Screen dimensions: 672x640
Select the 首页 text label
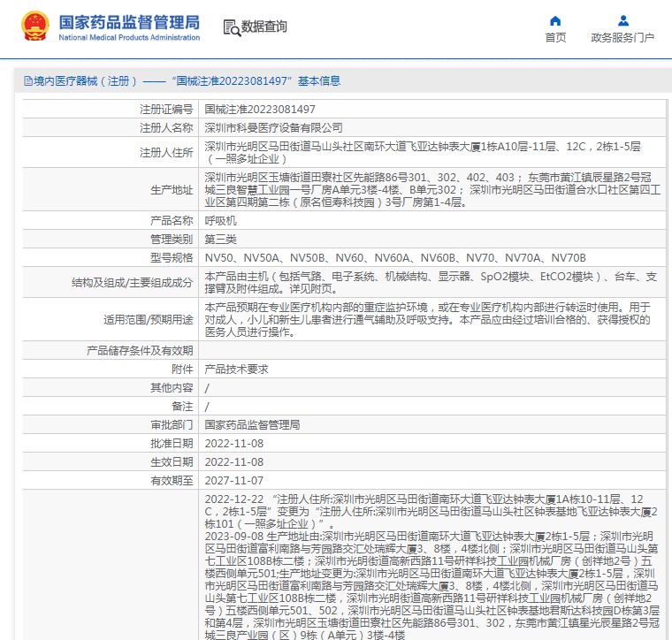point(555,38)
